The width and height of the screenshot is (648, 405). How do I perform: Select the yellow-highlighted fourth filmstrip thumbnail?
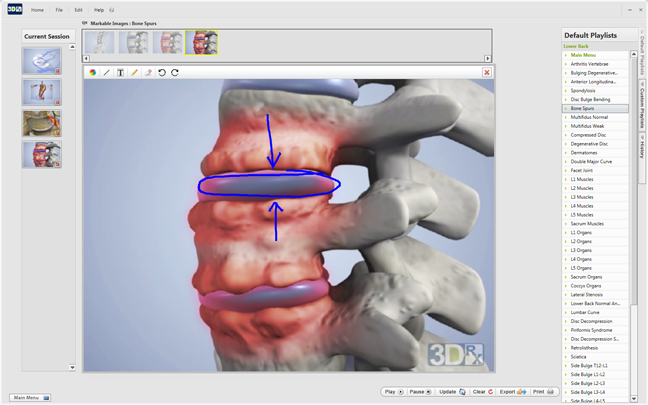201,42
